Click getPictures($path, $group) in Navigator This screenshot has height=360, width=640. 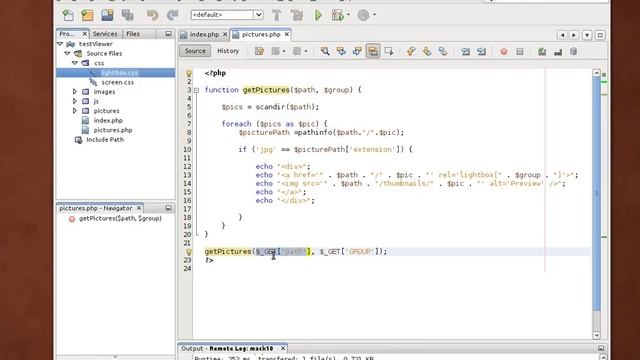point(120,219)
